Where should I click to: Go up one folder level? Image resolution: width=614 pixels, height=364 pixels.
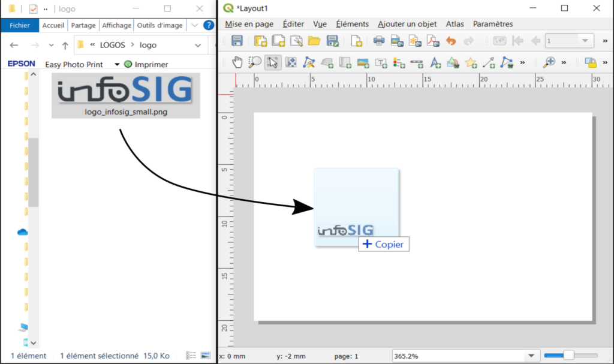tap(65, 46)
